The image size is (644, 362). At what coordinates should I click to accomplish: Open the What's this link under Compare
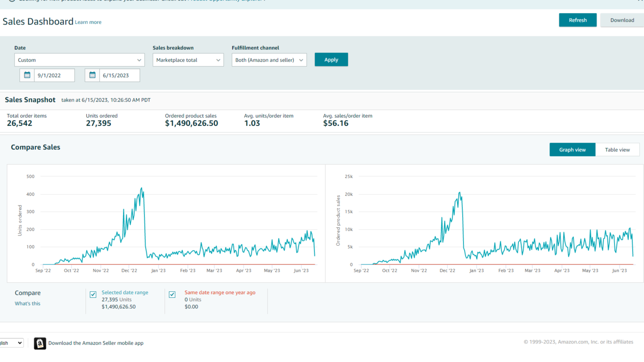27,304
